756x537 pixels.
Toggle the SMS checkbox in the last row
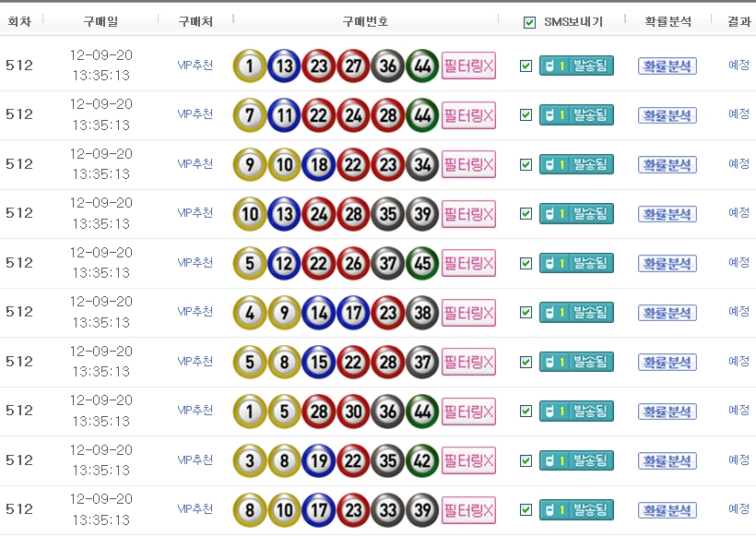[526, 509]
